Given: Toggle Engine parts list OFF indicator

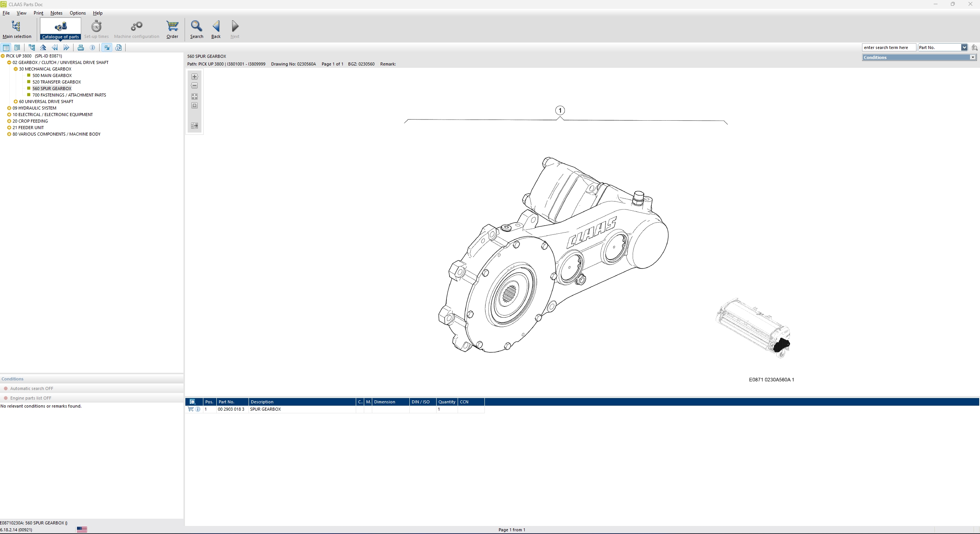Looking at the screenshot, I should [6, 398].
